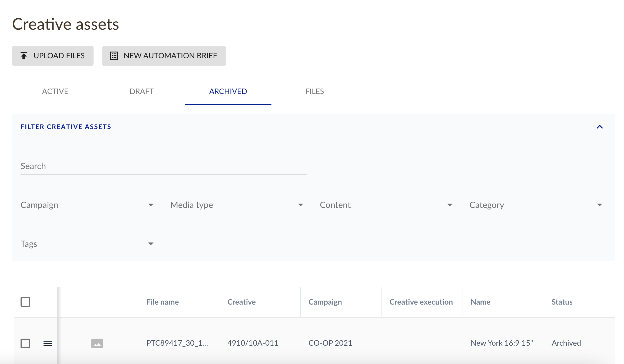Switch to the Draft tab
Screen dimensions: 624x364
[142, 92]
